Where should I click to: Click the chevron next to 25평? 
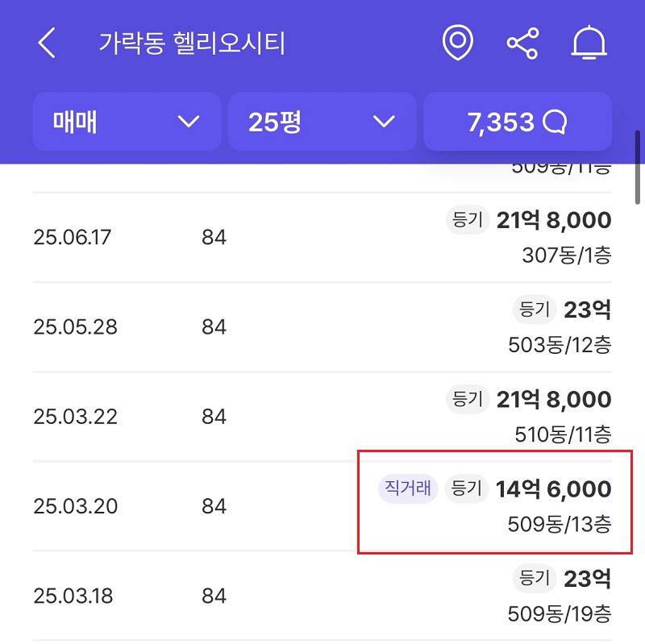tap(385, 123)
